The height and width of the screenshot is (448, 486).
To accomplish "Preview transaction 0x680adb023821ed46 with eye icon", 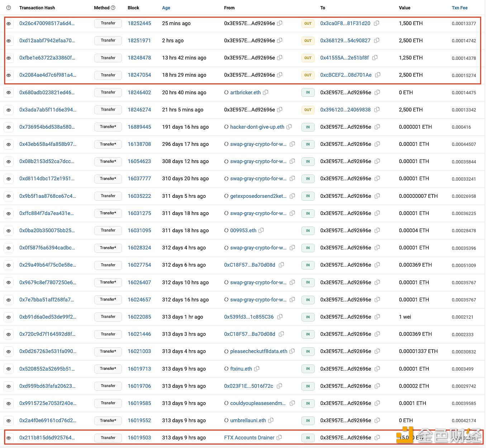I will coord(9,92).
